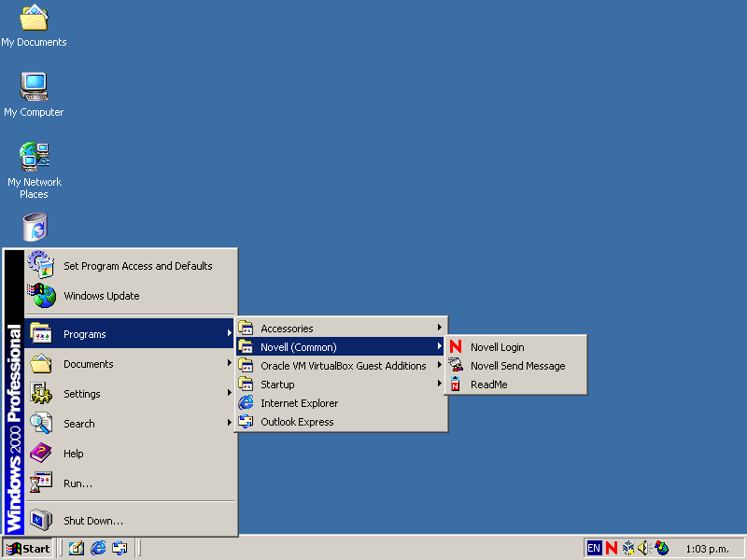Launch Windows Update from the Start menu
747x560 pixels.
point(131,296)
